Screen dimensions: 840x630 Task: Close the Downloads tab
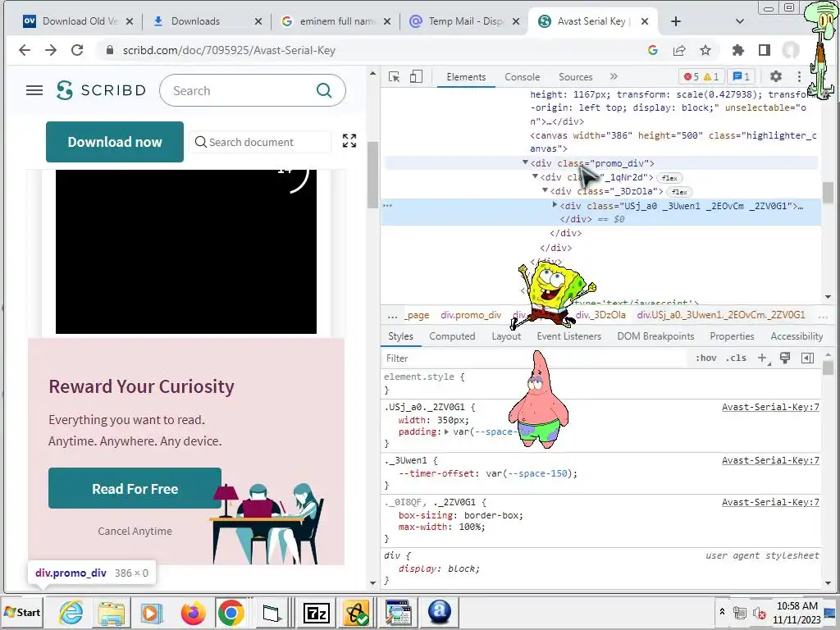point(258,21)
